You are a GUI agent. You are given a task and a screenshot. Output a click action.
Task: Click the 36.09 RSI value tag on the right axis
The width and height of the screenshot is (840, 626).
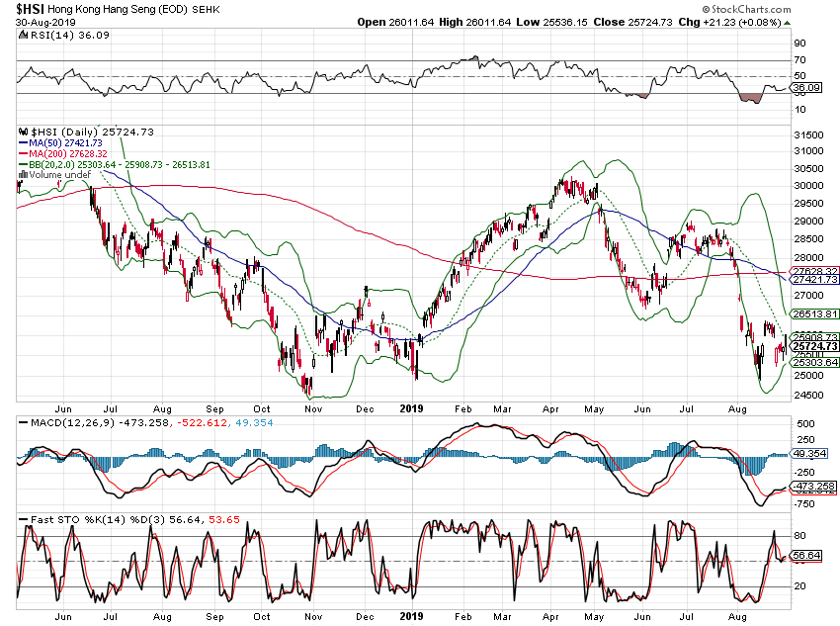coord(809,88)
